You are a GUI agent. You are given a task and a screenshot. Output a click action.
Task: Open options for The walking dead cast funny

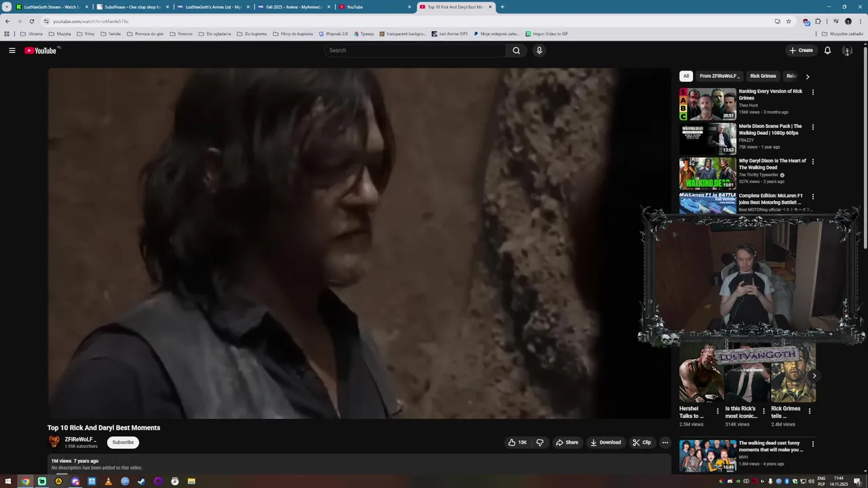coord(813,444)
